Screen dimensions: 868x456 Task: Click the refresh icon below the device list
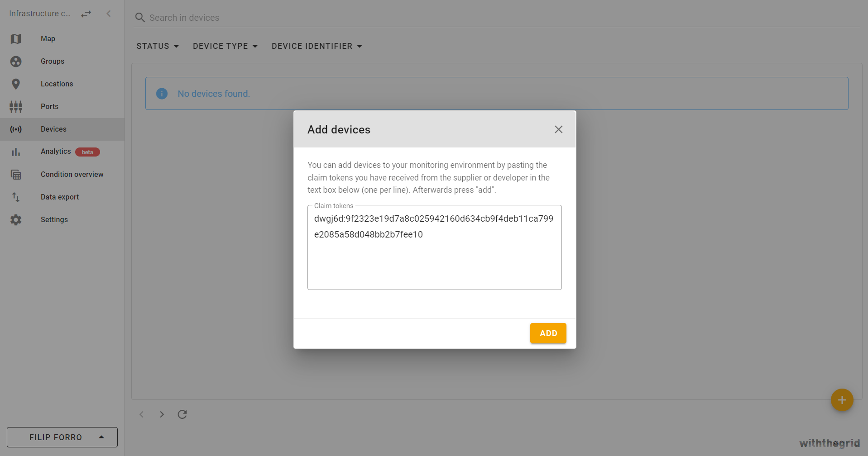point(182,414)
